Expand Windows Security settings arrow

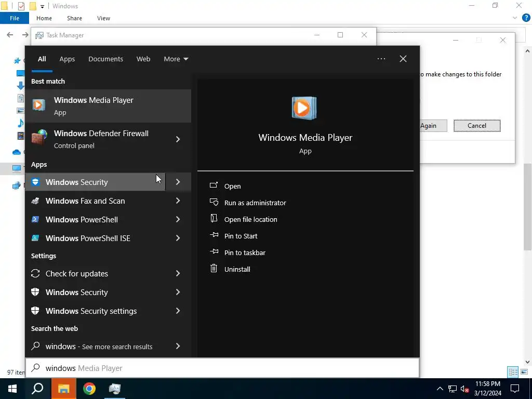click(178, 311)
